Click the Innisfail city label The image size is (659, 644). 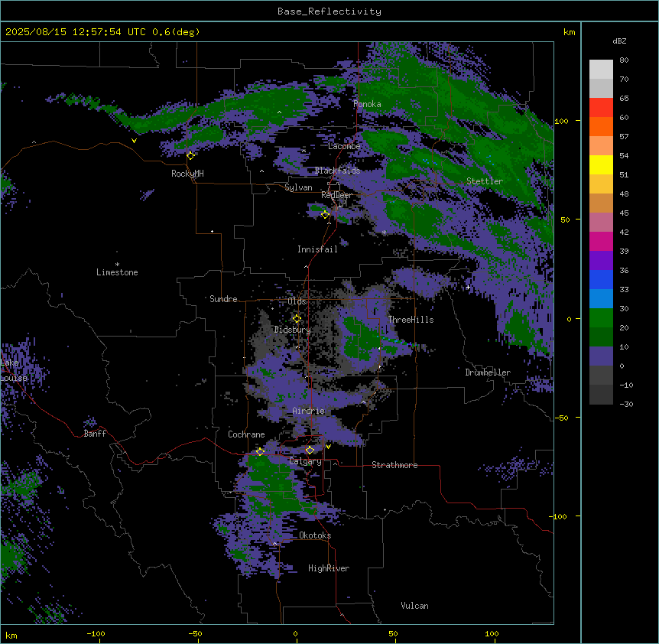[317, 249]
